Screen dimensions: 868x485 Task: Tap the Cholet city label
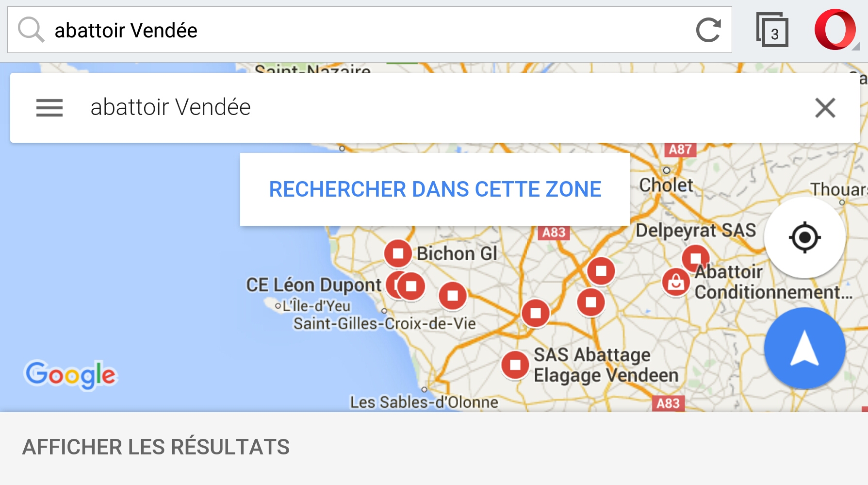[x=666, y=185]
